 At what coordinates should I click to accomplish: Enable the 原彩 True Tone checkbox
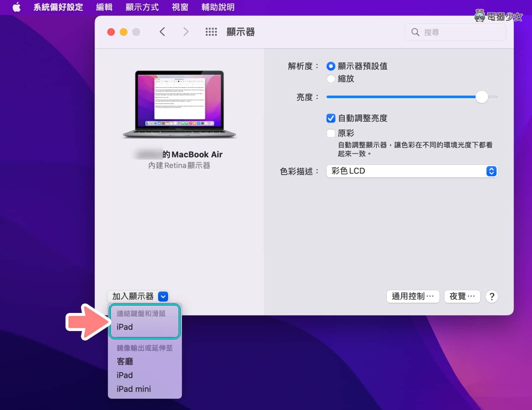331,133
